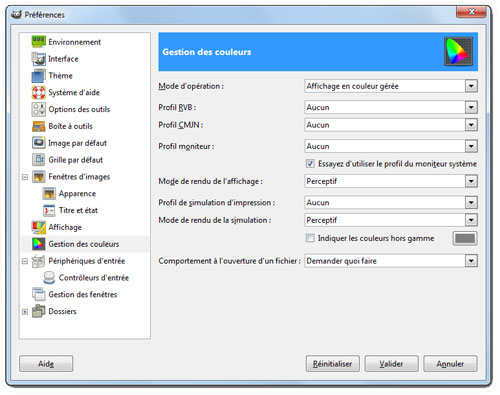
Task: Click the Gestion des couleurs header title
Action: tap(207, 52)
